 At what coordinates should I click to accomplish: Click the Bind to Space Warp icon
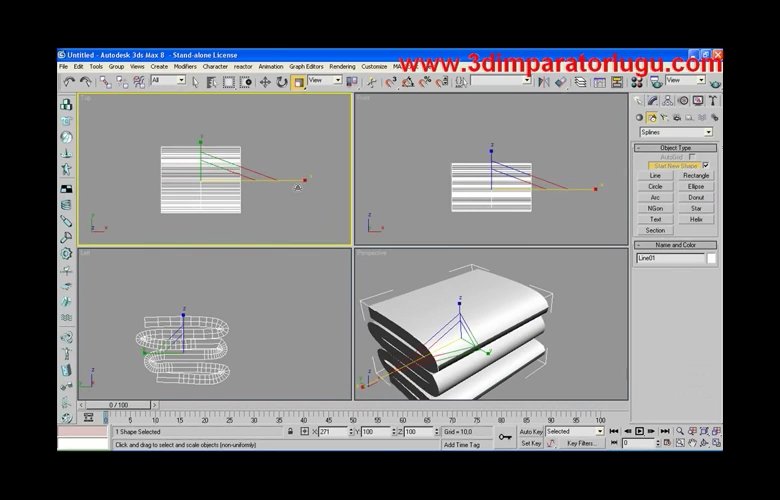[x=139, y=82]
